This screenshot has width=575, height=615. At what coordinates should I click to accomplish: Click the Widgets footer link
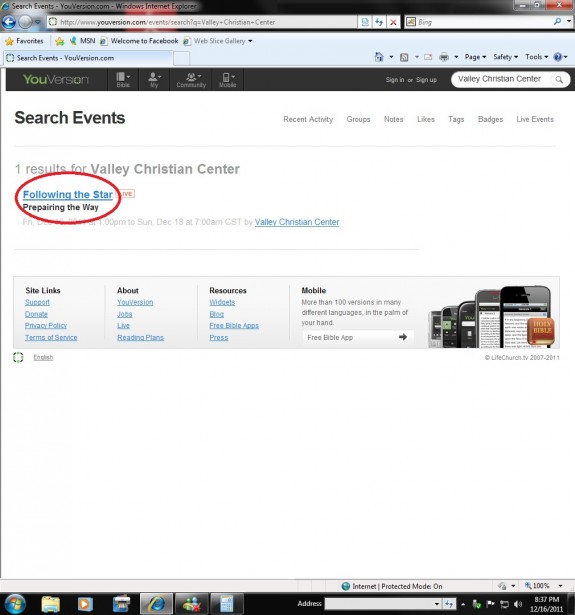(x=222, y=302)
